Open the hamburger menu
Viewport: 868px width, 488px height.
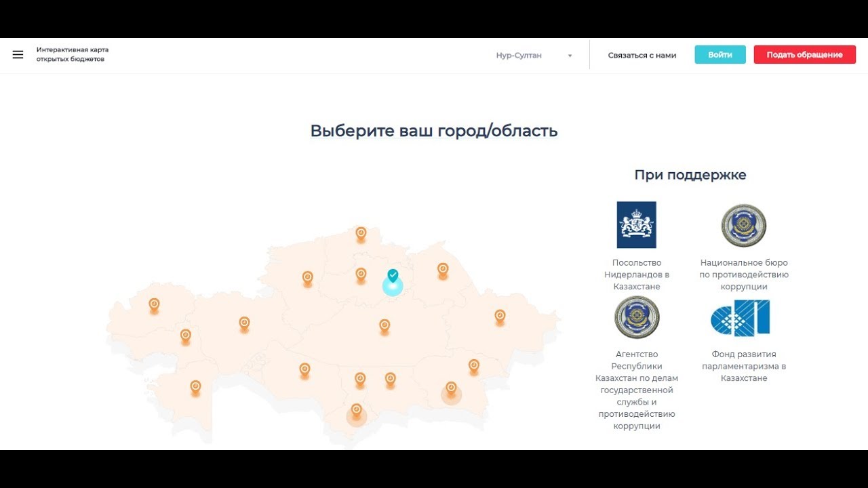pos(18,55)
